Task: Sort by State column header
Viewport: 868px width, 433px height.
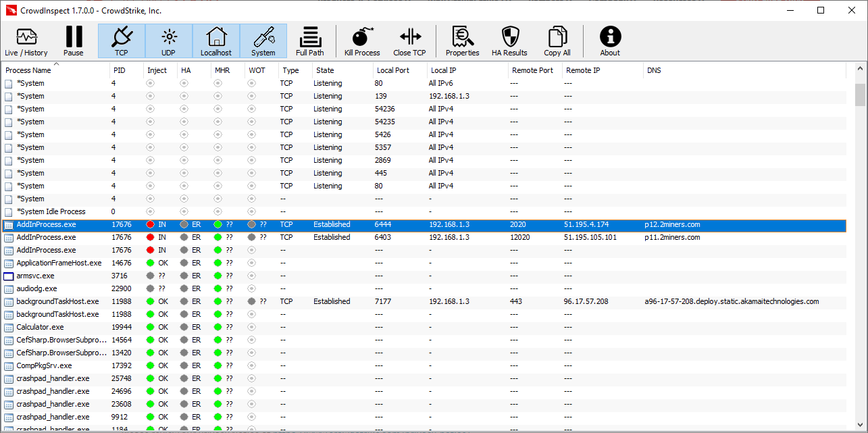Action: [342, 70]
